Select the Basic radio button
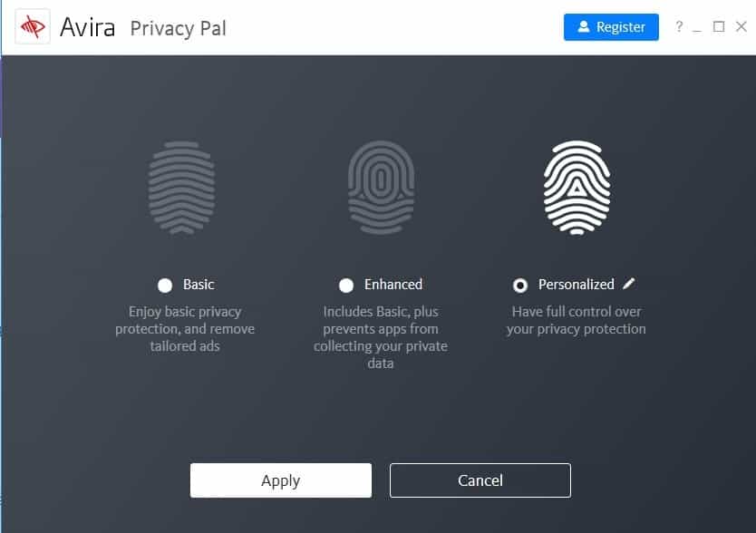The width and height of the screenshot is (756, 533). pos(164,284)
